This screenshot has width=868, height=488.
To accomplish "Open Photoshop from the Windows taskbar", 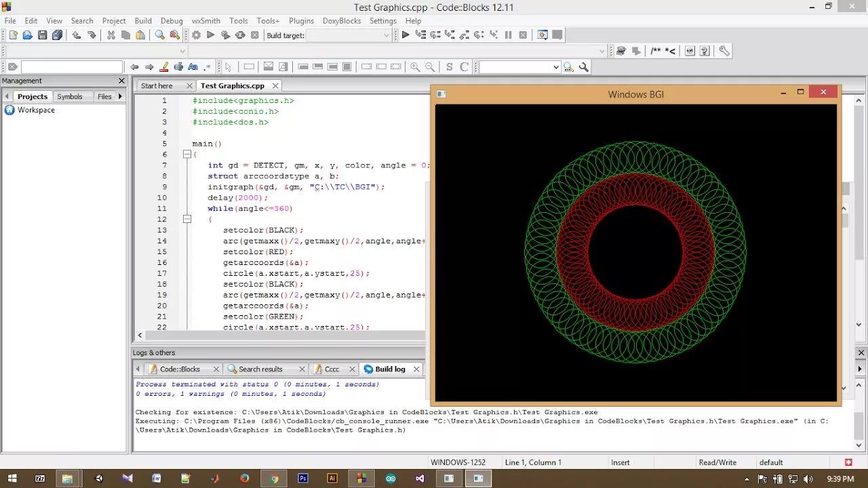I will pos(303,479).
